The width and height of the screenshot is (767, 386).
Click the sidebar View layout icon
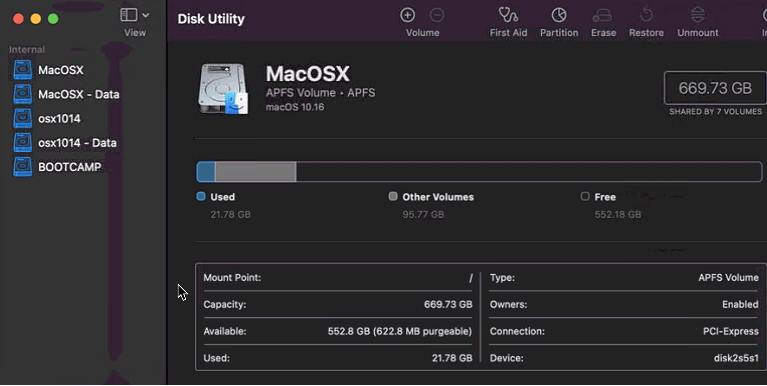[x=129, y=15]
